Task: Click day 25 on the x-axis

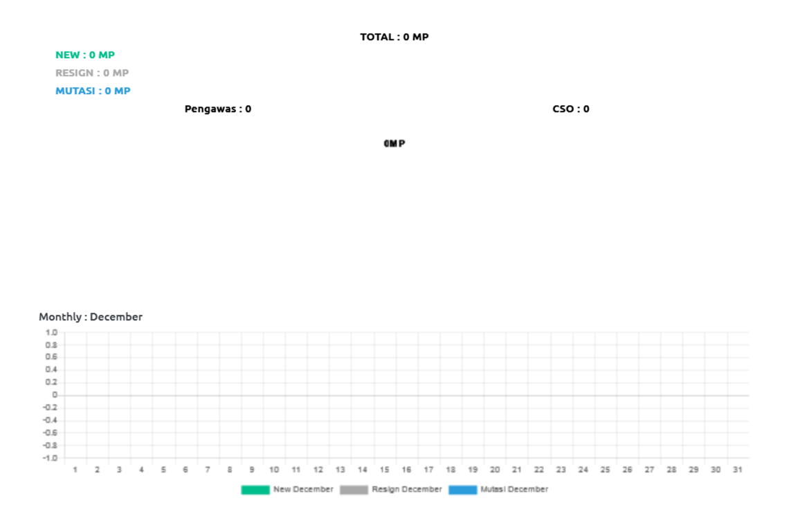Action: click(606, 470)
